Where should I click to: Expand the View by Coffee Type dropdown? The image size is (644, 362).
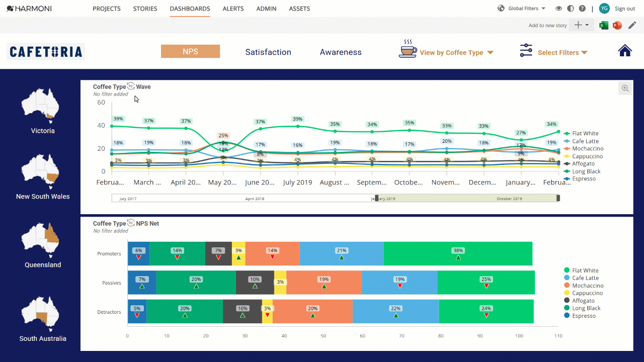pos(456,52)
